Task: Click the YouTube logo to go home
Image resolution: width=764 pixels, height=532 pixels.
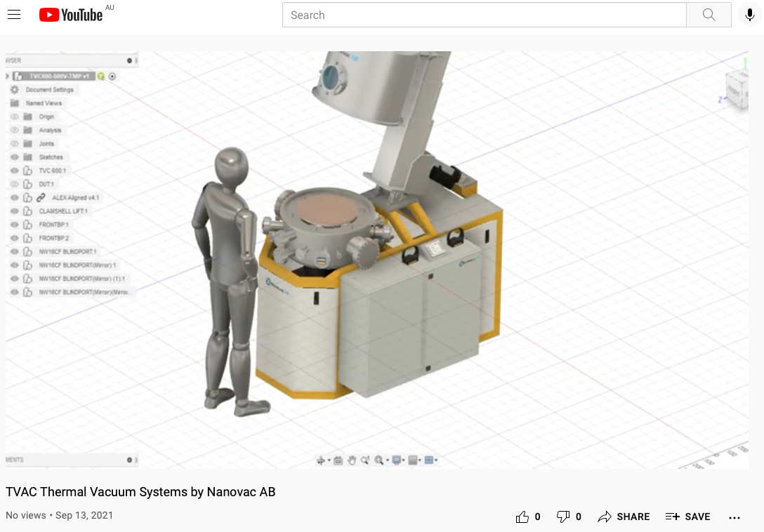Action: coord(71,15)
